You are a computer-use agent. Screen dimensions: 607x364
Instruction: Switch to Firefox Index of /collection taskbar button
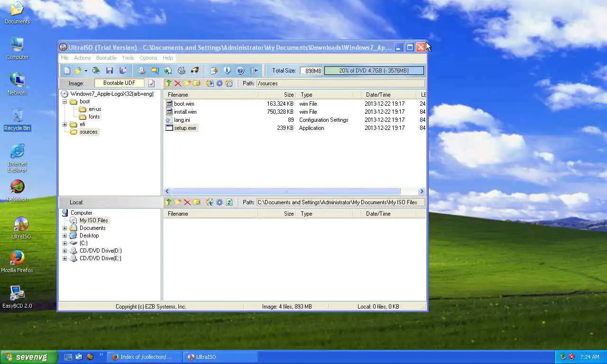145,357
